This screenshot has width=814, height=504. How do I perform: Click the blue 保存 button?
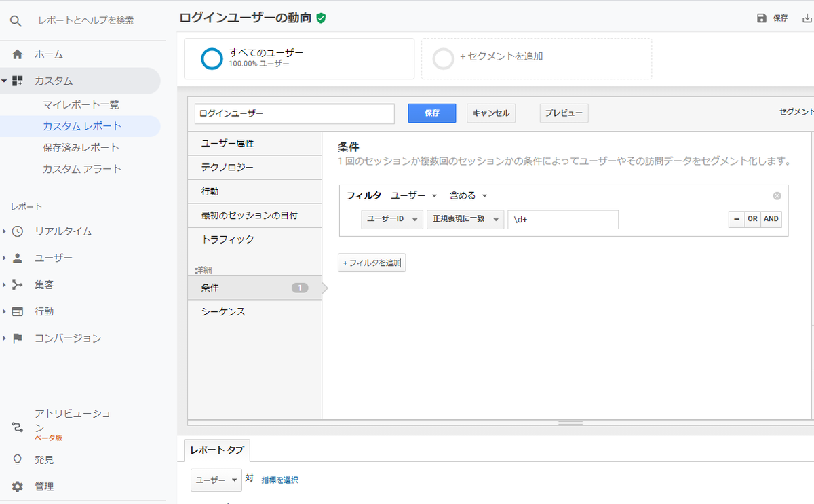click(432, 113)
